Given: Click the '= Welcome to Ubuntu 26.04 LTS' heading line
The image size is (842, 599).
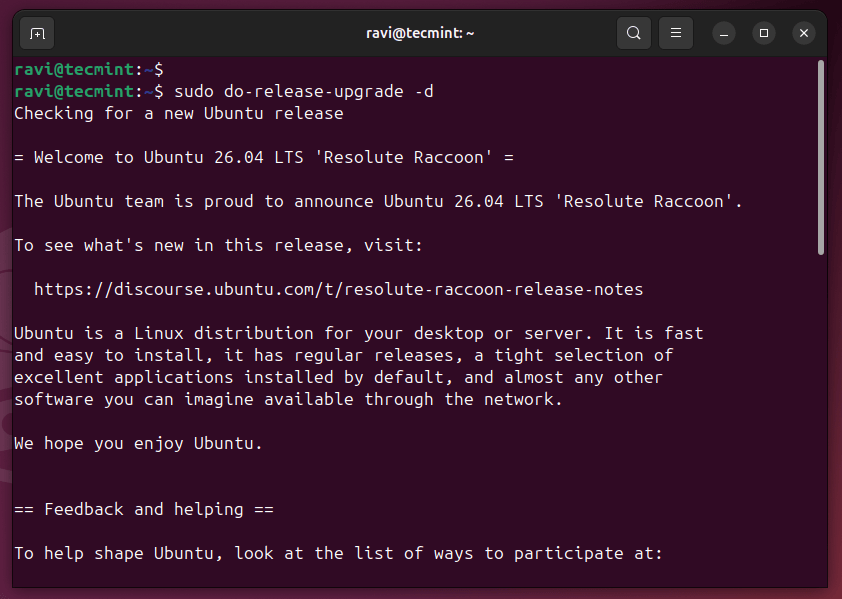Looking at the screenshot, I should pos(264,157).
